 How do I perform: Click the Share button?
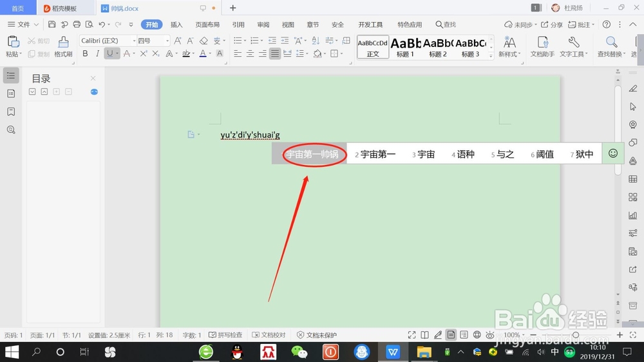coord(552,24)
